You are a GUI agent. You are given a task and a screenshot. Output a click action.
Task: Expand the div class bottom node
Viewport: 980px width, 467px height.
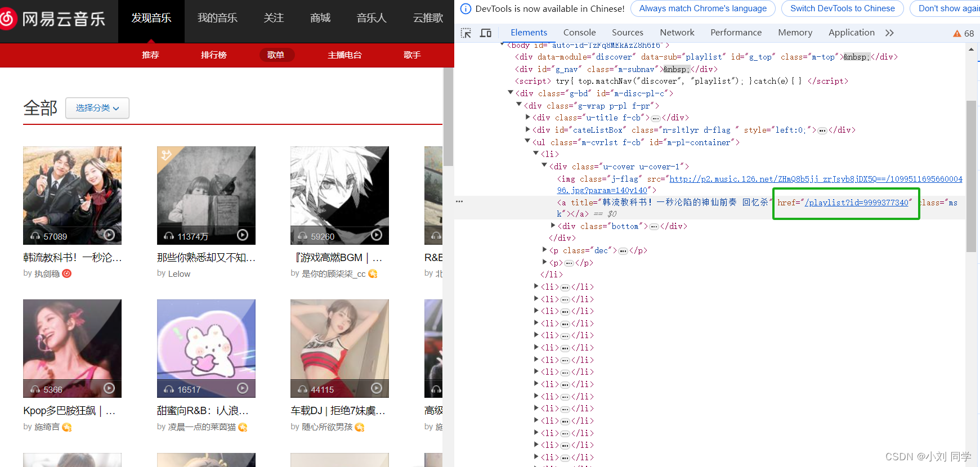(553, 226)
